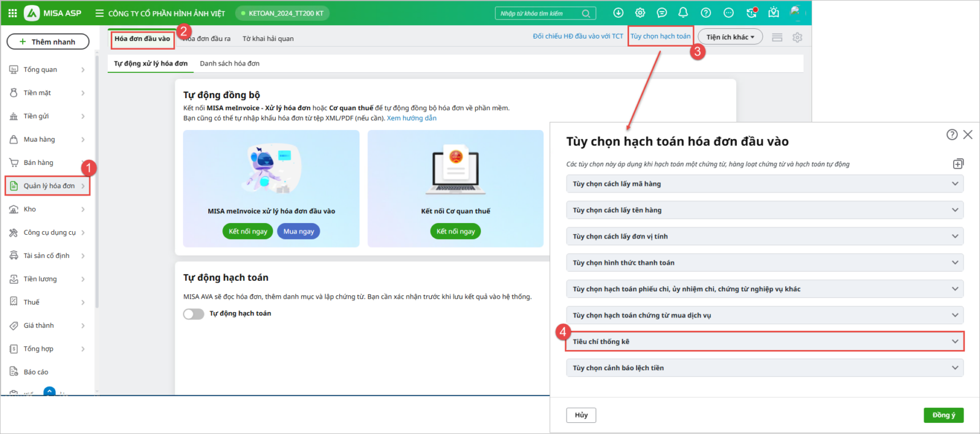This screenshot has width=980, height=434.
Task: Click the settings gear in the green header
Action: click(640, 13)
